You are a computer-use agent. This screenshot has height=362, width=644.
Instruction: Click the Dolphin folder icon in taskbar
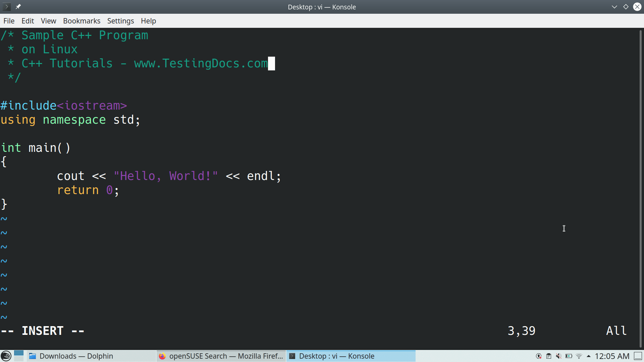click(33, 356)
